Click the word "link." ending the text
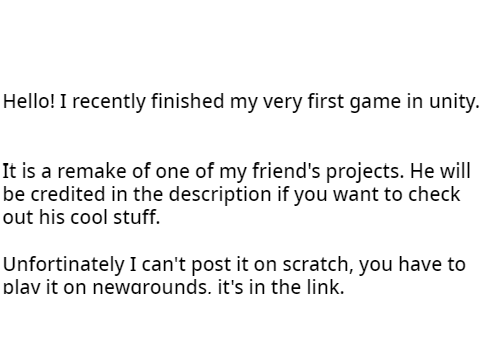The image size is (480, 360). [325, 287]
